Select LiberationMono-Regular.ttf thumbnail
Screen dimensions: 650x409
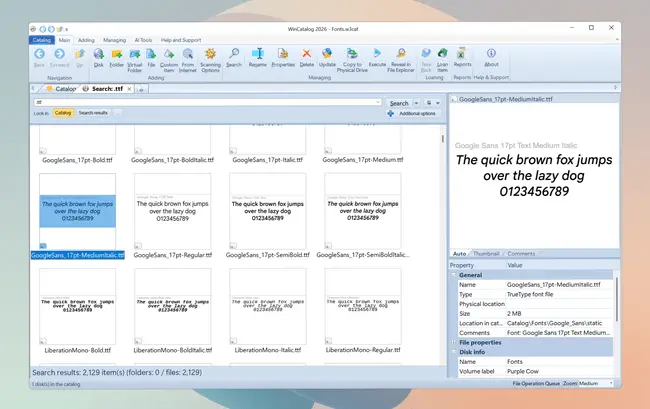tap(363, 307)
